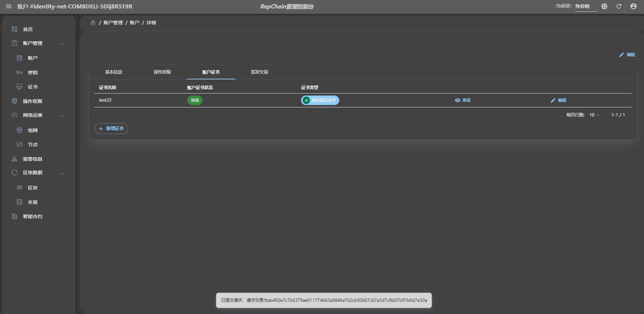Select the 账户证书 tab
644x314 pixels.
[211, 72]
